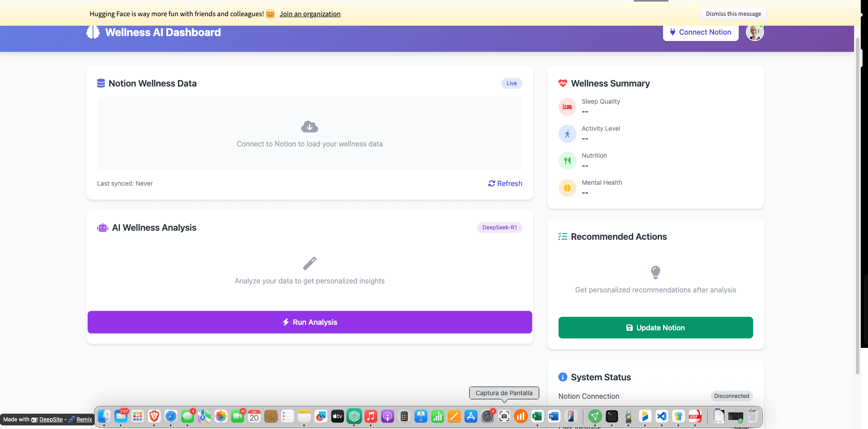This screenshot has width=868, height=429.
Task: Click the Refresh link
Action: click(x=505, y=183)
